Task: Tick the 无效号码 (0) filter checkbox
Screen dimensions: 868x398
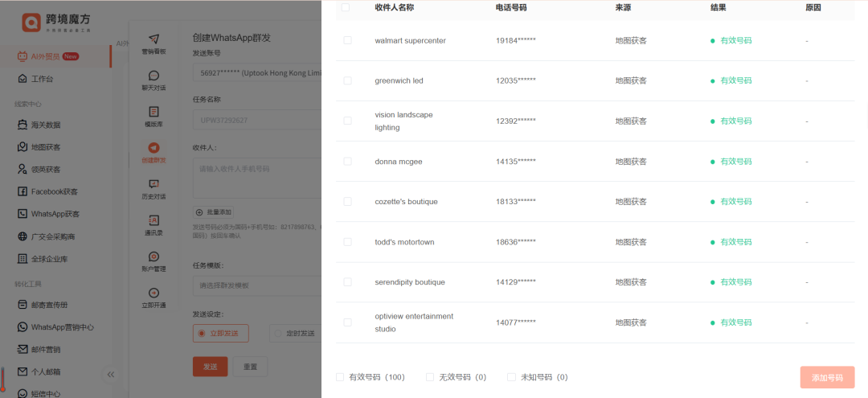Action: 430,377
